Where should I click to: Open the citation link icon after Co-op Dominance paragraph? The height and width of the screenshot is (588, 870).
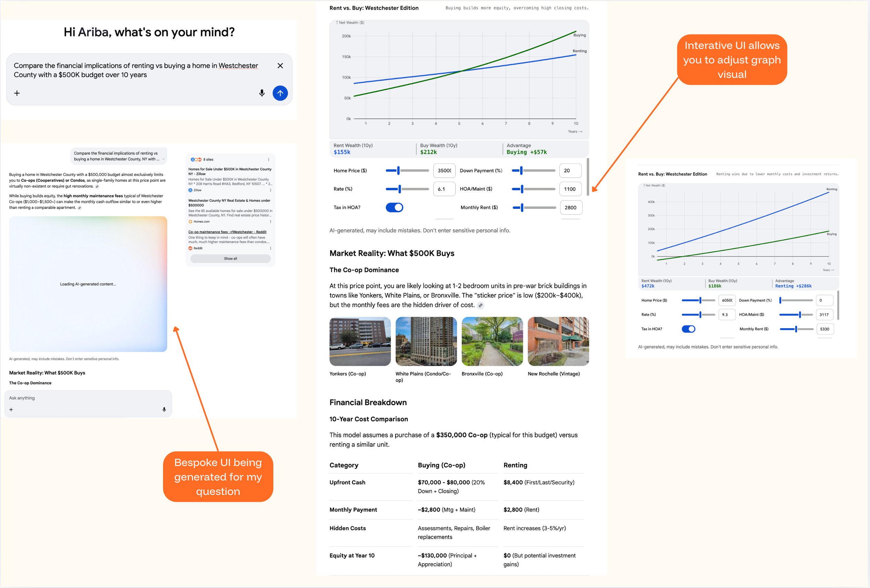pos(480,305)
